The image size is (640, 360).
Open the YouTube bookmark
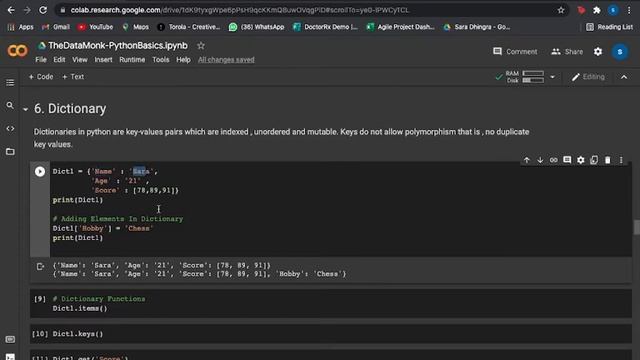96,27
